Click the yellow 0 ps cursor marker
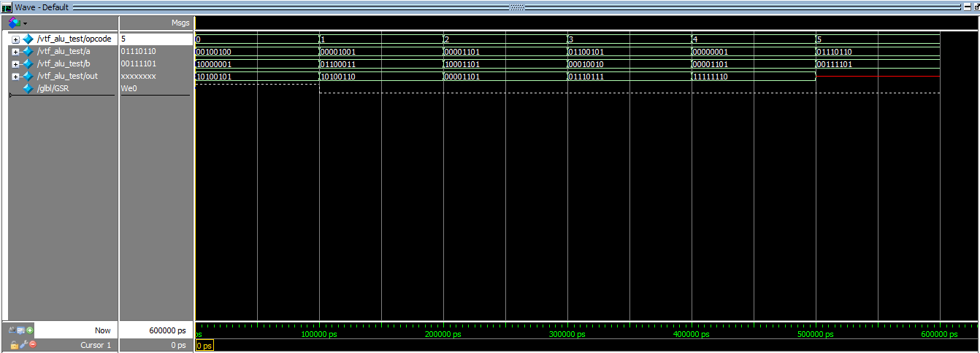The width and height of the screenshot is (980, 353). tap(204, 345)
